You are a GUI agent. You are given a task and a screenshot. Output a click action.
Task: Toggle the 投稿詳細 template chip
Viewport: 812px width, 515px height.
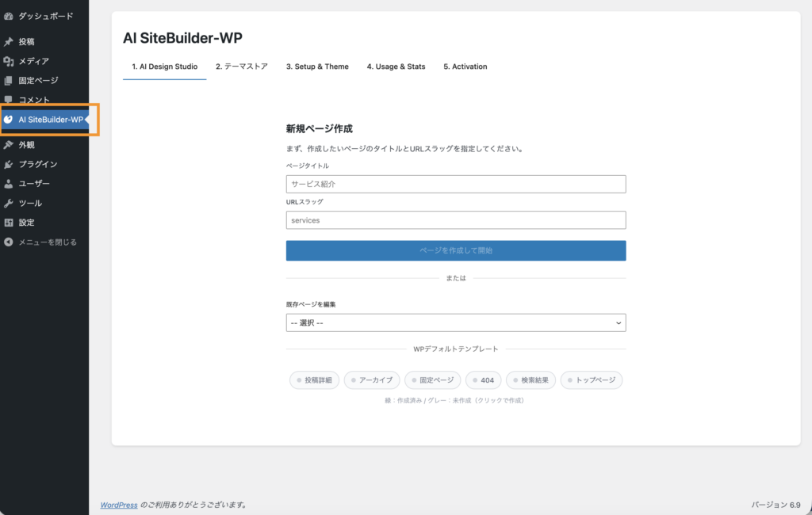point(315,380)
